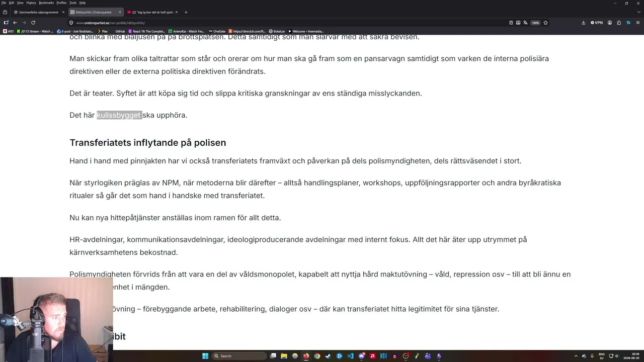
Task: Open the E-post Joel bookmark
Action: click(x=75, y=31)
